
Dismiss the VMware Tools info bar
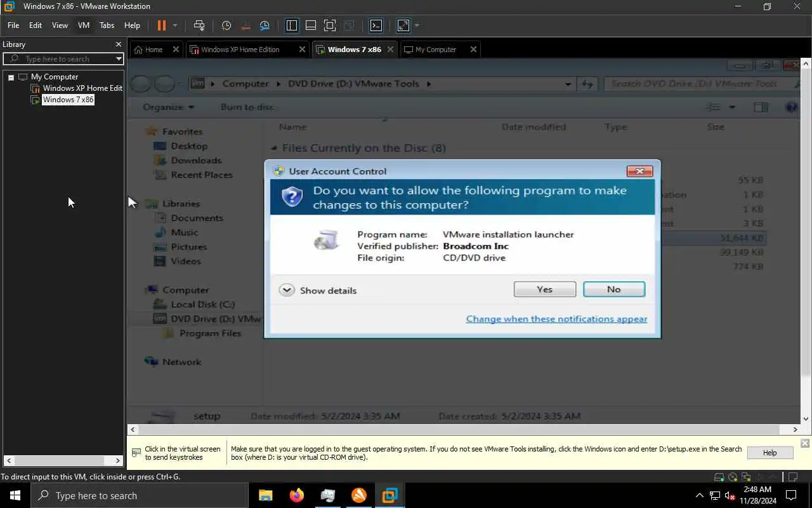coord(805,443)
